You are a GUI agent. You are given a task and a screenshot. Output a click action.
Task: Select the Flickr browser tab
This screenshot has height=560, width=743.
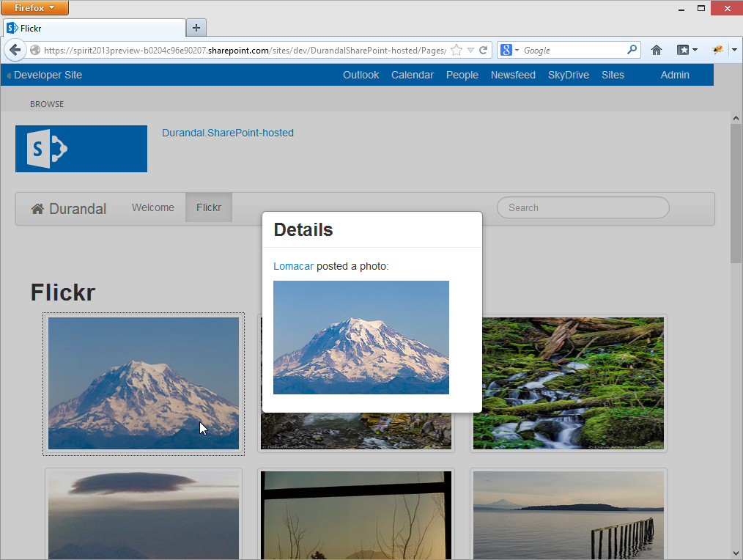click(x=95, y=29)
